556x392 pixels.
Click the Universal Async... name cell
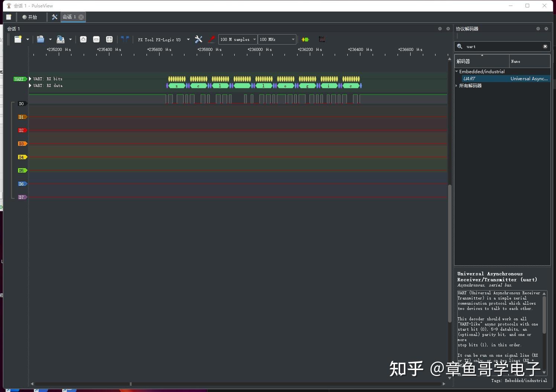click(529, 79)
